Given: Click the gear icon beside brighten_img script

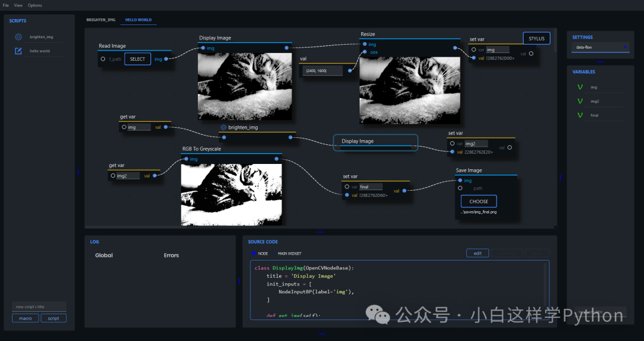Looking at the screenshot, I should point(18,37).
